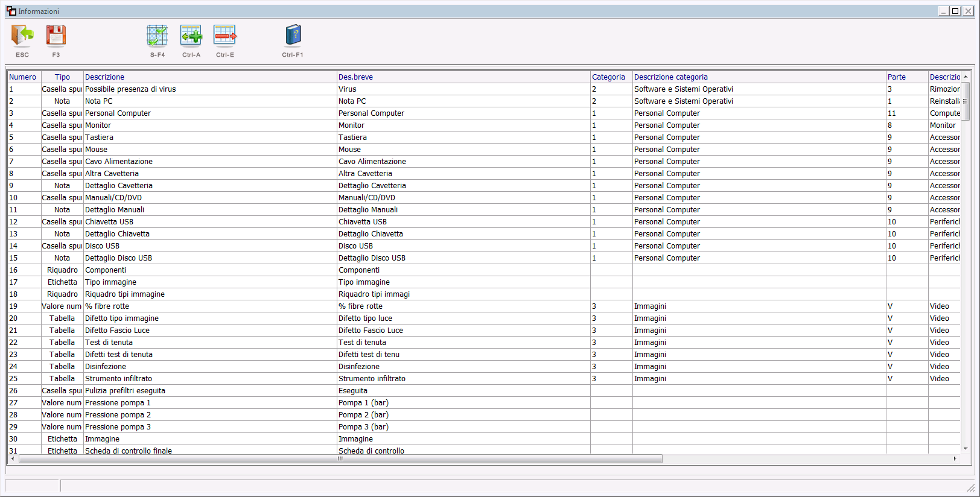
Task: Click the Descrizione categoria column header
Action: [x=759, y=77]
